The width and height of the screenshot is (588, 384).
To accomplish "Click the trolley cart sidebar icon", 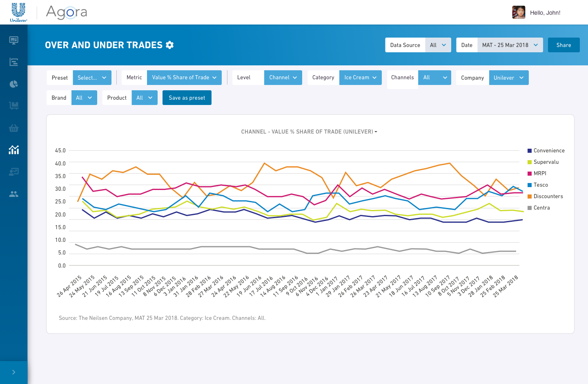I will tap(13, 106).
